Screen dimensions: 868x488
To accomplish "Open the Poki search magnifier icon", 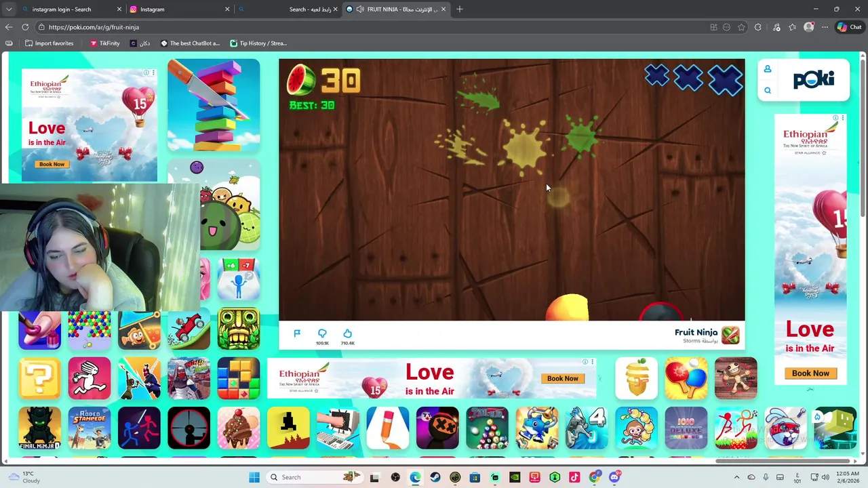I will pyautogui.click(x=768, y=90).
